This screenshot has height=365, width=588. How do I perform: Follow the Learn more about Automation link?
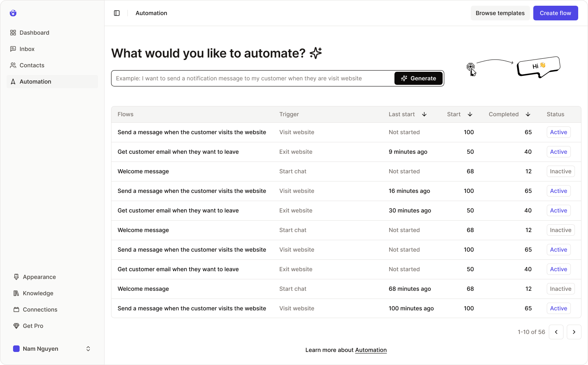point(371,350)
